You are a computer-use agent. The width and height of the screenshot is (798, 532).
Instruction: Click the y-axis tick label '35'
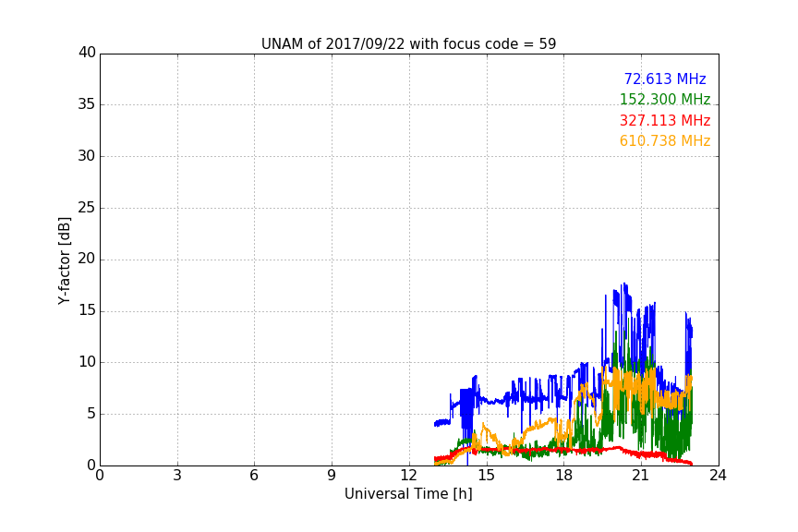(x=87, y=104)
